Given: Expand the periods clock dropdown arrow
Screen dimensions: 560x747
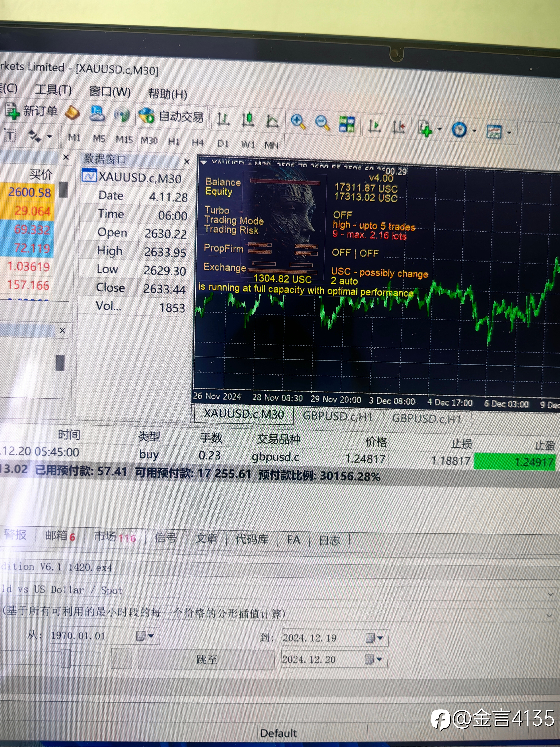Looking at the screenshot, I should click(x=474, y=131).
